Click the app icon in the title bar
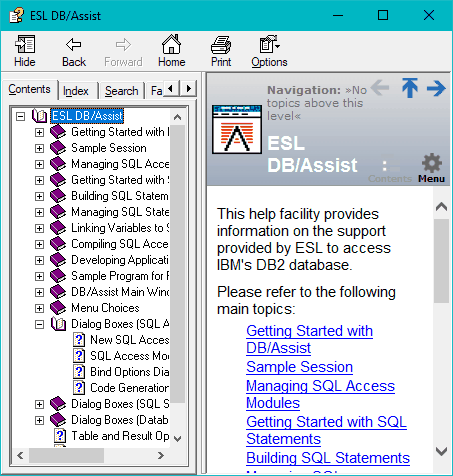Image resolution: width=453 pixels, height=476 pixels. (x=16, y=15)
